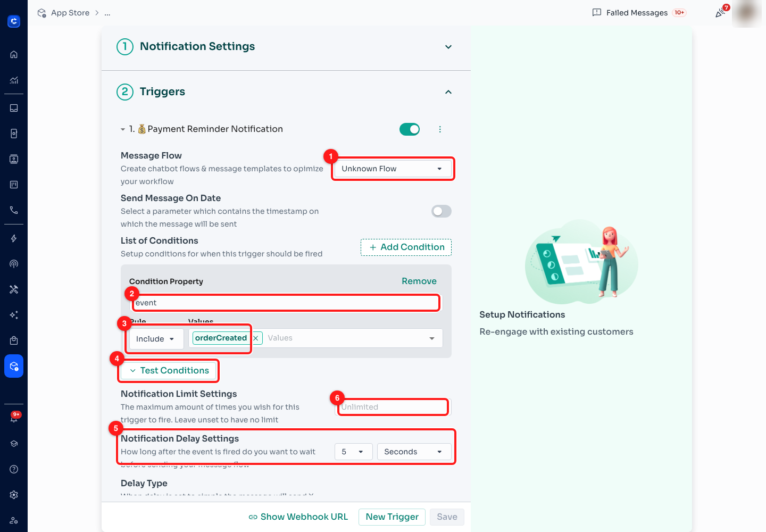Click the user avatar in top bar
Screen dimensions: 766x532
pos(747,13)
